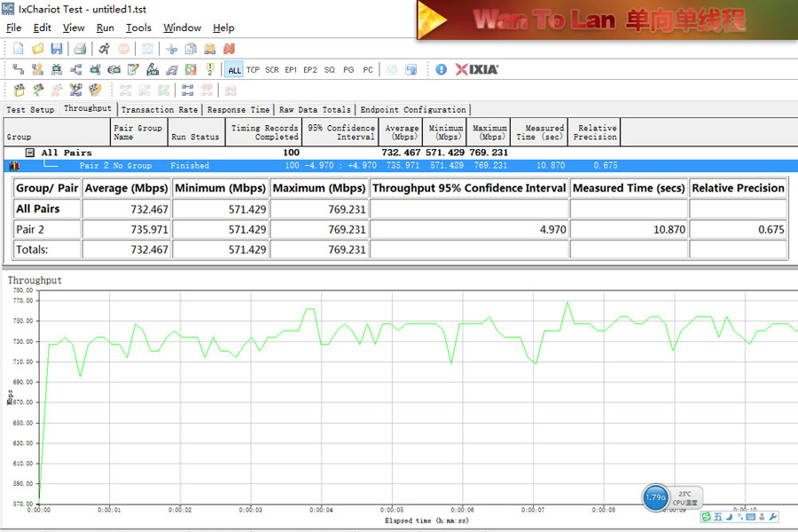Screen dimensions: 798x532
Task: Delete selection with red X icon
Action: point(229,49)
